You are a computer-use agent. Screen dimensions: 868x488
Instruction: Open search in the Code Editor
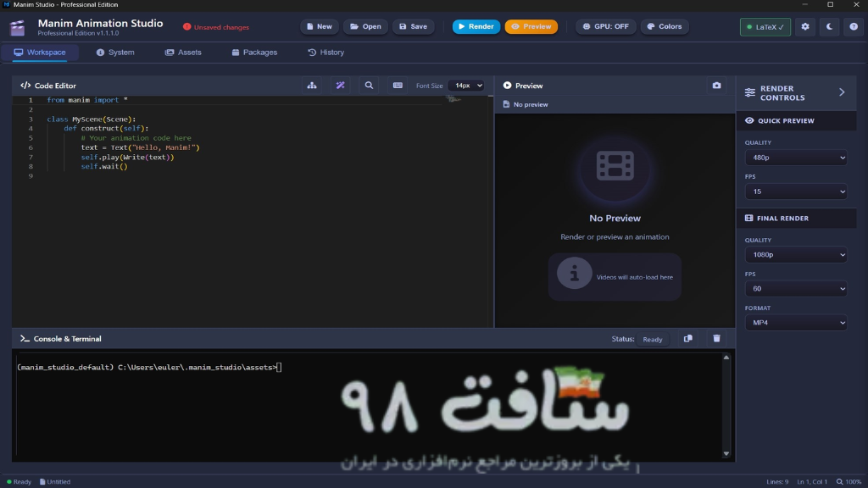[x=369, y=86]
